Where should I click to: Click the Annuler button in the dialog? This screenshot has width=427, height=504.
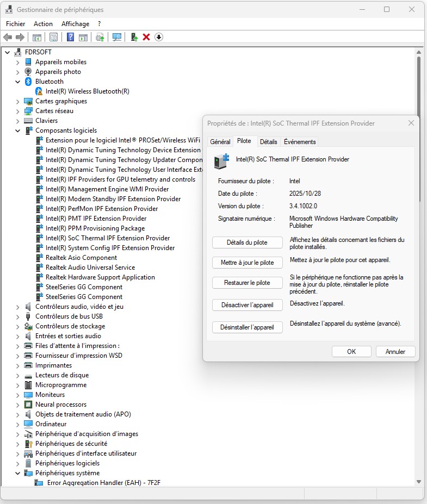point(395,352)
